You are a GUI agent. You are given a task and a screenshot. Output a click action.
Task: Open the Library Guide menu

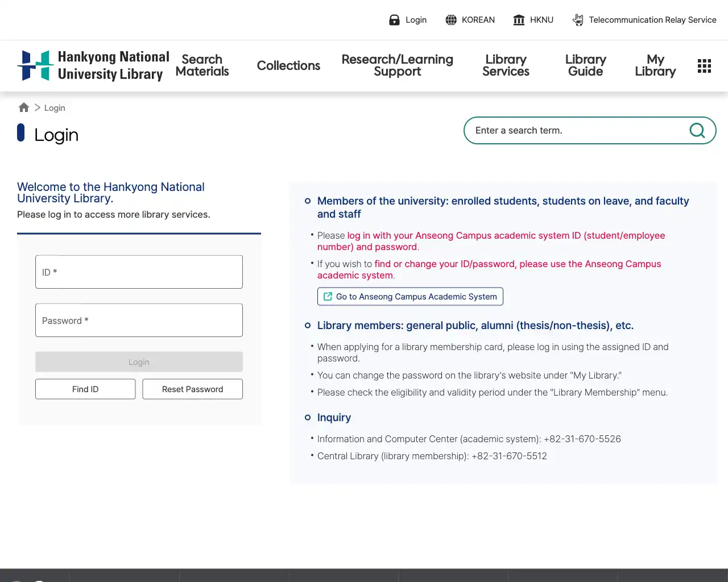(x=585, y=65)
